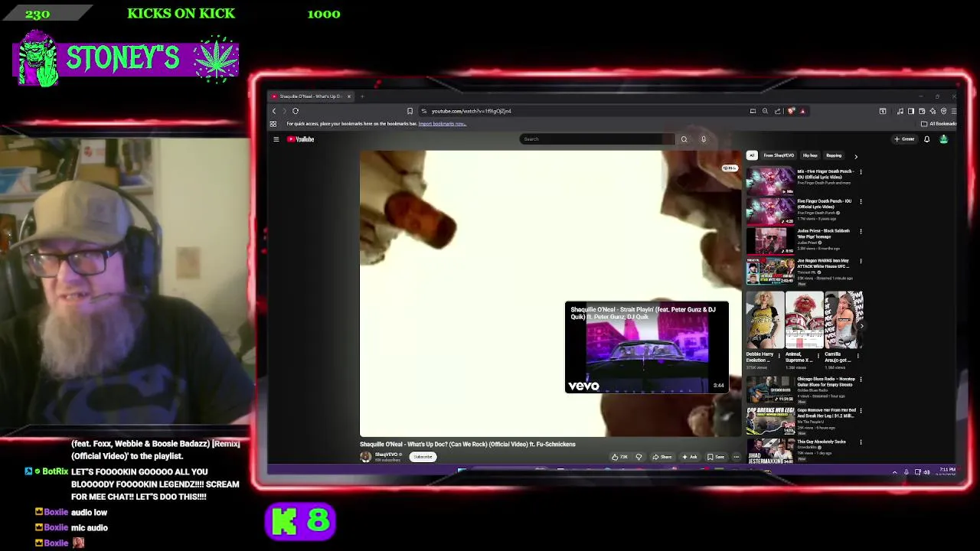
Task: Select the Hip hop filter chip
Action: [x=810, y=155]
